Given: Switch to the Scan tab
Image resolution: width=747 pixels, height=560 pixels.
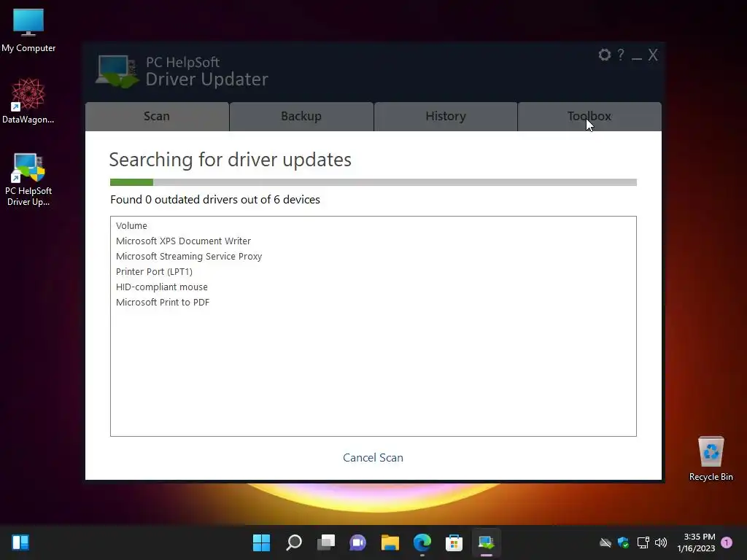Looking at the screenshot, I should [x=158, y=116].
